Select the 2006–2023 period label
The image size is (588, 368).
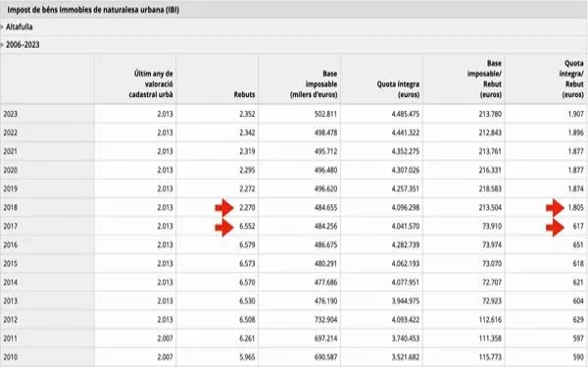click(x=23, y=45)
